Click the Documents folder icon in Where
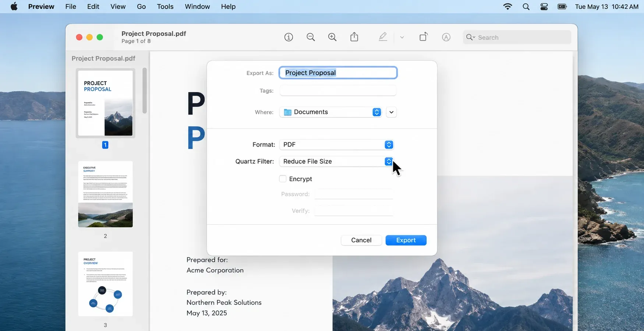The width and height of the screenshot is (644, 331). (x=288, y=112)
